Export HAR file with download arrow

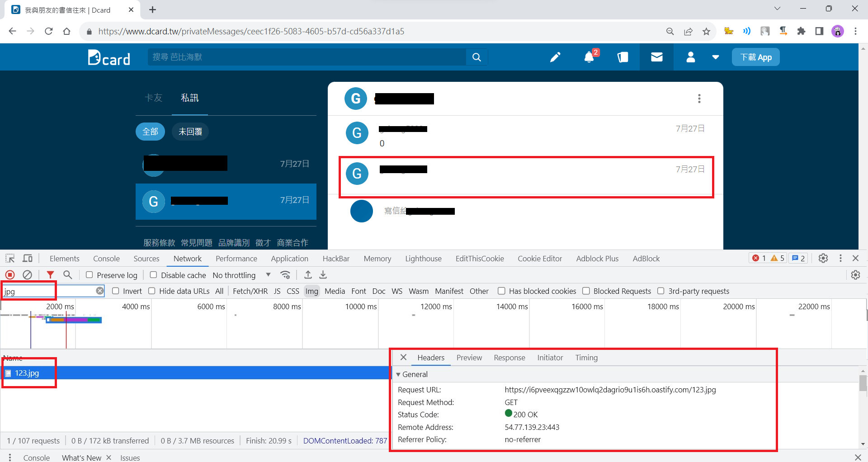tap(323, 275)
